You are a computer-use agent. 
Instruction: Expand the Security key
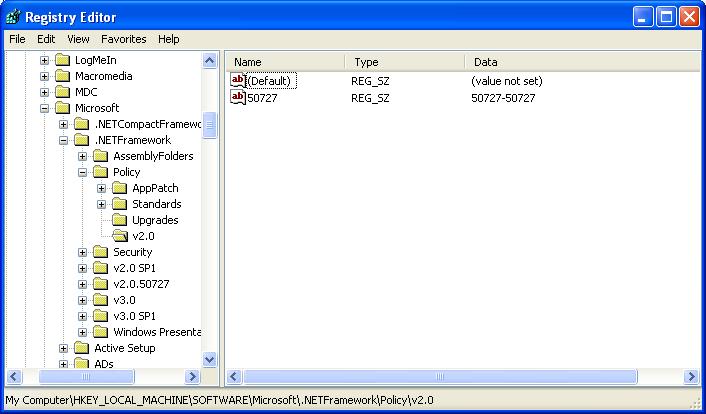coord(82,252)
